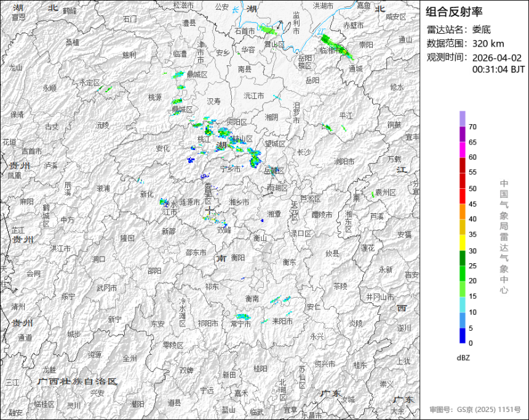Viewport: 529px width, 420px height.
Task: Click the 衡阳 map label
Action: coord(238,258)
